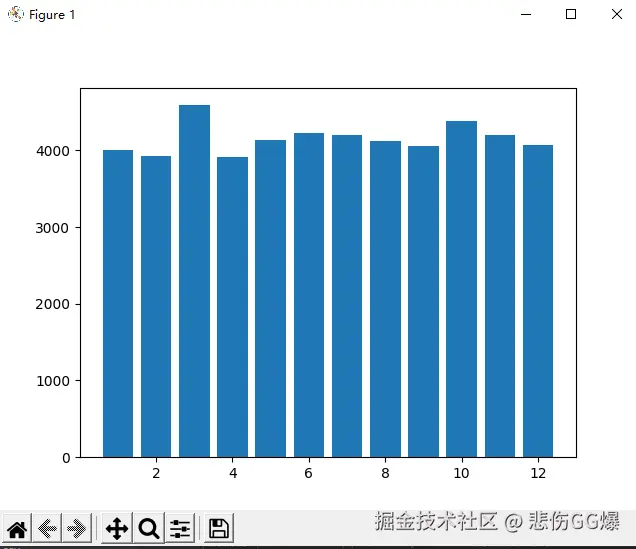Click the Figure 1 window title
This screenshot has width=636, height=549.
[52, 15]
